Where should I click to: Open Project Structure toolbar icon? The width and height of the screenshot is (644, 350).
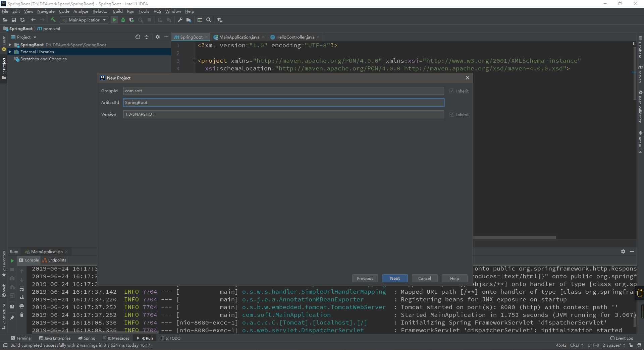click(189, 20)
